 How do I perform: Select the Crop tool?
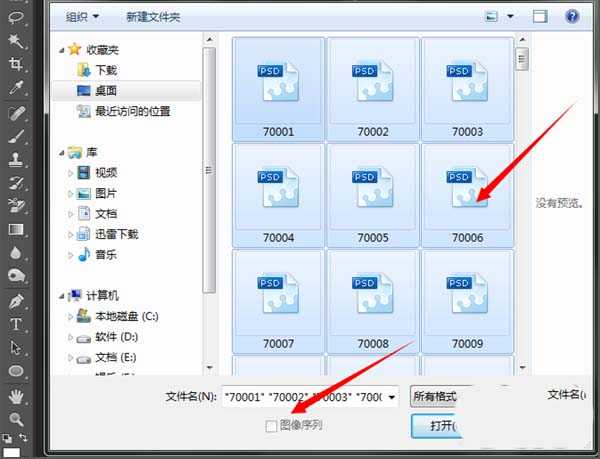coord(16,65)
